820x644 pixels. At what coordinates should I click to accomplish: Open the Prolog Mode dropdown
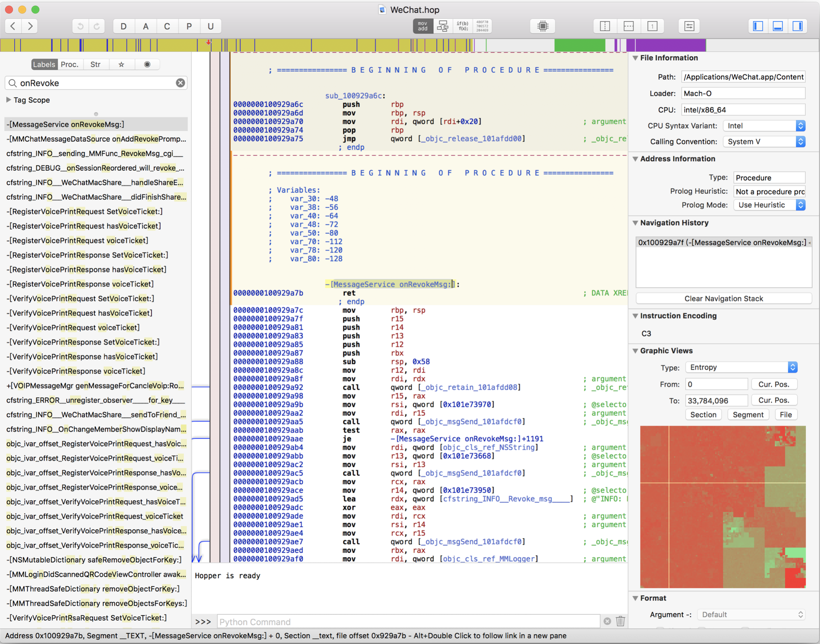tap(769, 205)
